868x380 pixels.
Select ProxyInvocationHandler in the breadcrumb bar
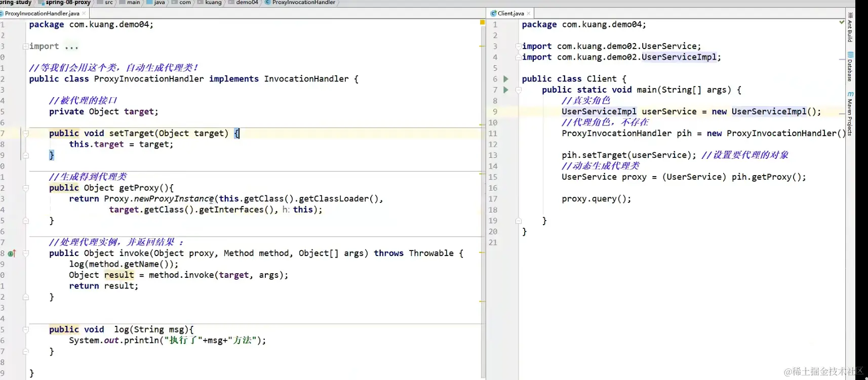[x=303, y=3]
